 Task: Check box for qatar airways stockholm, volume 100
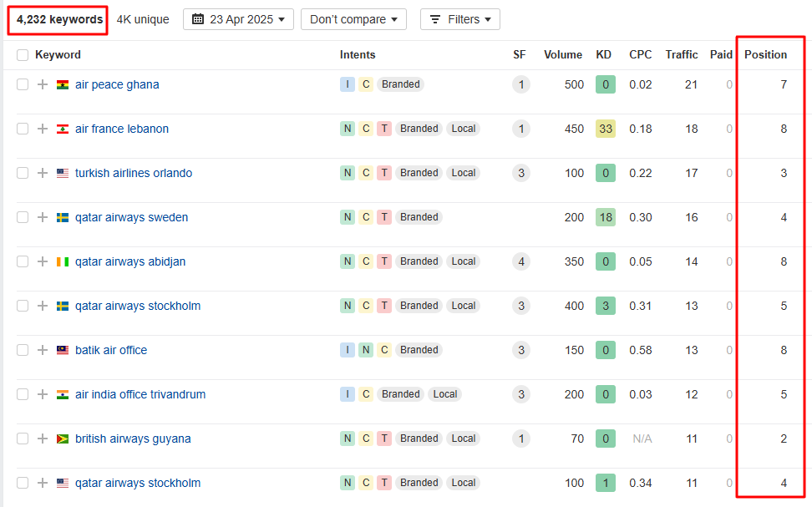point(23,483)
